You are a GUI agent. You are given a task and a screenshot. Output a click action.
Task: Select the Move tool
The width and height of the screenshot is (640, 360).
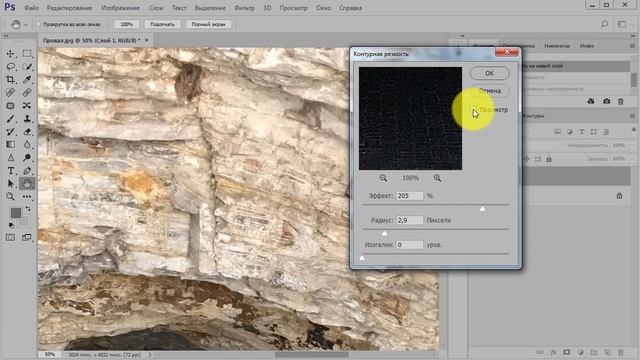pyautogui.click(x=11, y=53)
